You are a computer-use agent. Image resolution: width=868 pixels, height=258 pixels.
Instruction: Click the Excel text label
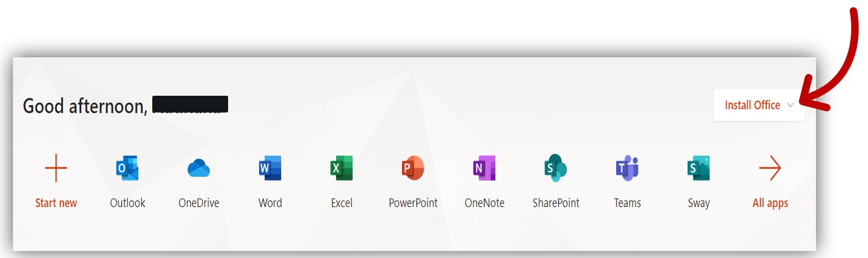pyautogui.click(x=342, y=203)
